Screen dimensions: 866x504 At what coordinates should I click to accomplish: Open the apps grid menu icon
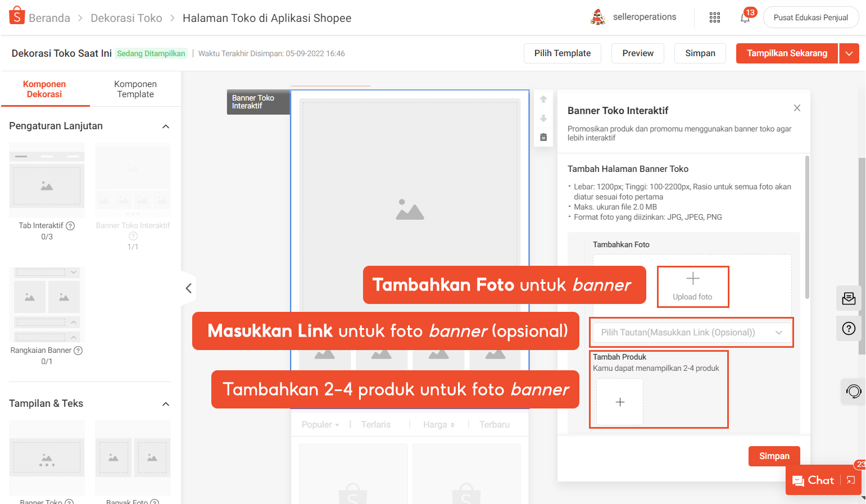click(715, 17)
